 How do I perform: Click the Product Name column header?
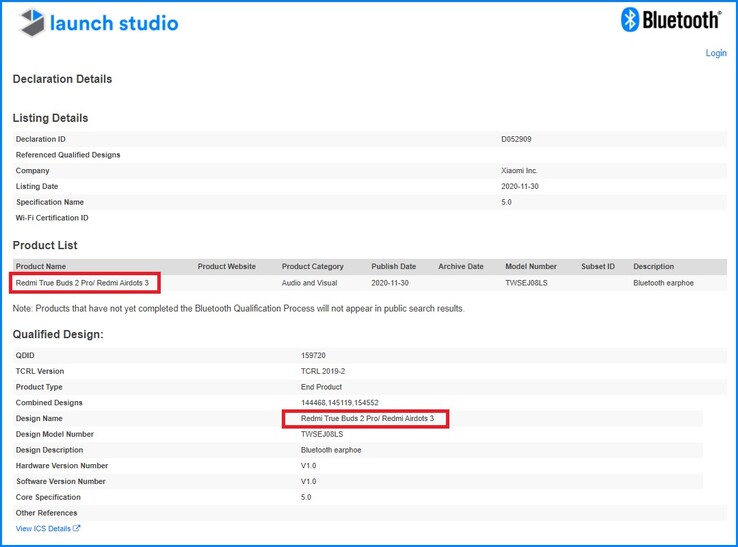click(40, 267)
